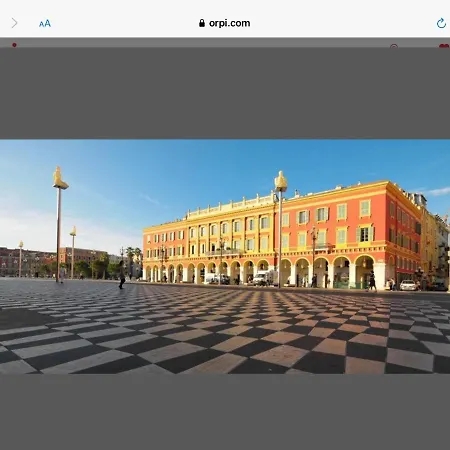Tap the small red dot icon under toolbar
Viewport: 450px width, 450px height.
pos(14,45)
